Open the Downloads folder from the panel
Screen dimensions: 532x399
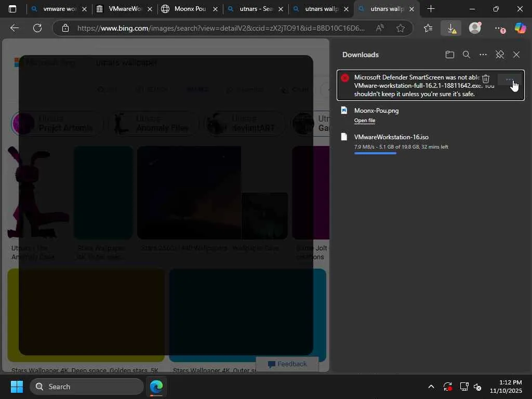point(450,55)
